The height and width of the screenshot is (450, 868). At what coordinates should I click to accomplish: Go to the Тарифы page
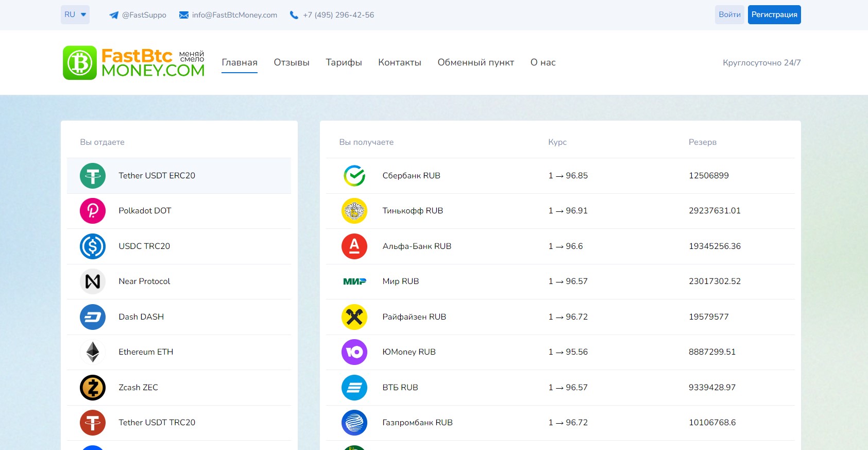pyautogui.click(x=344, y=62)
